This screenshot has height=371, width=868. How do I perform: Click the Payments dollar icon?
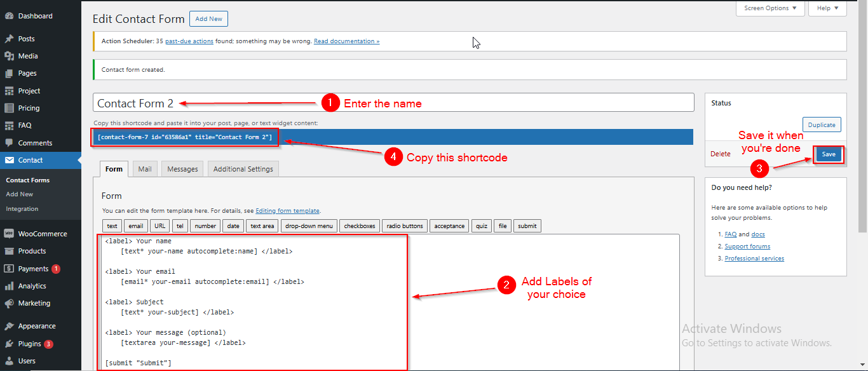coord(9,269)
